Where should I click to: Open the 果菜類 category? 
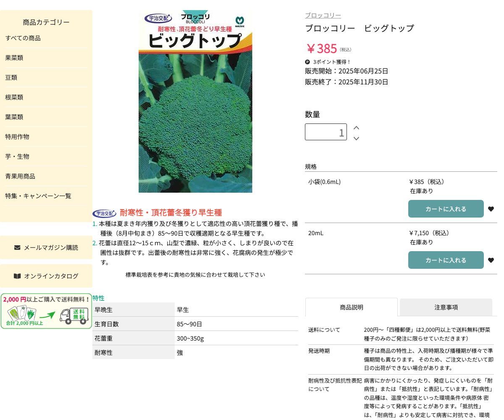[x=14, y=58]
